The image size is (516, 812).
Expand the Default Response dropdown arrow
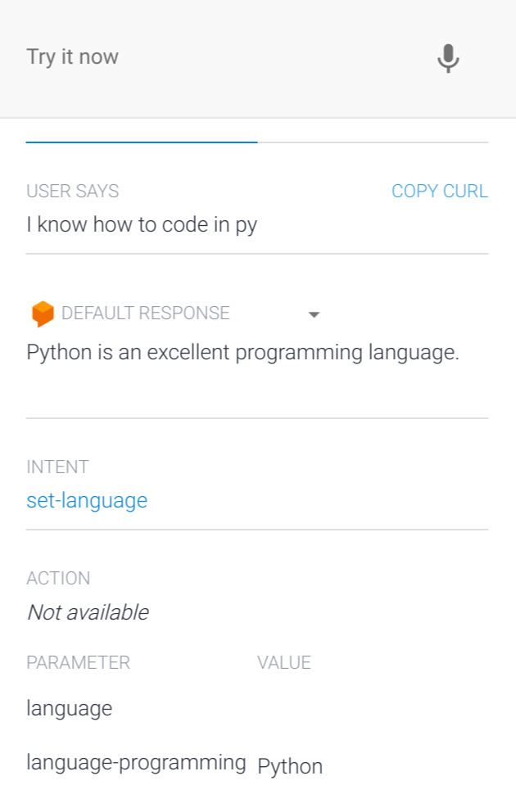313,314
